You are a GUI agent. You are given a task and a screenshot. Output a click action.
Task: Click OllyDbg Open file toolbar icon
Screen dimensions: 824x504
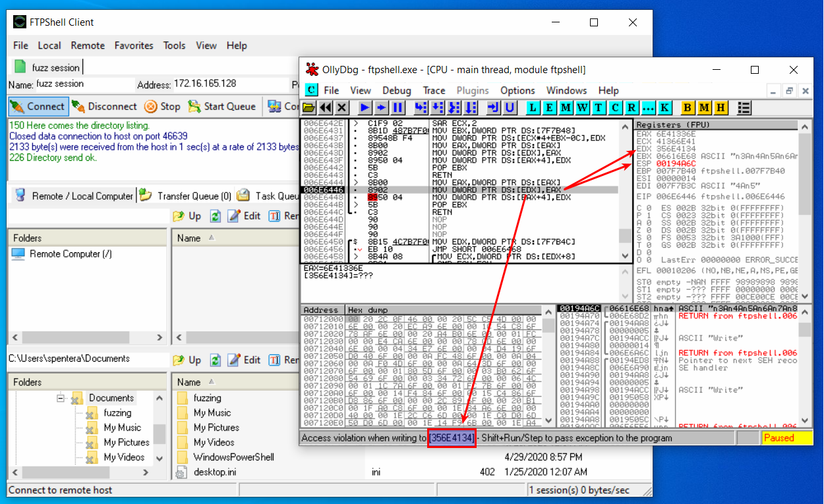tap(309, 107)
